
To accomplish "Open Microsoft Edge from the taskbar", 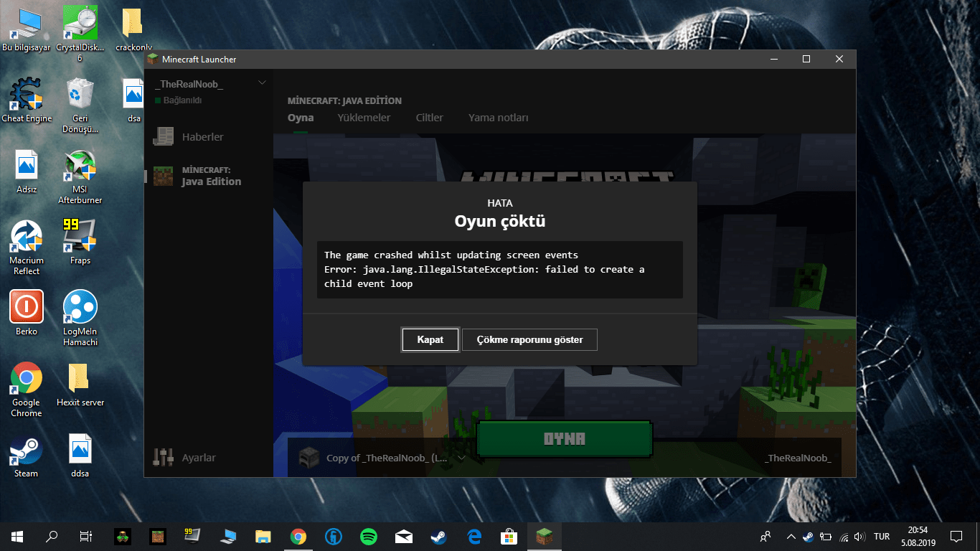I will (x=474, y=536).
